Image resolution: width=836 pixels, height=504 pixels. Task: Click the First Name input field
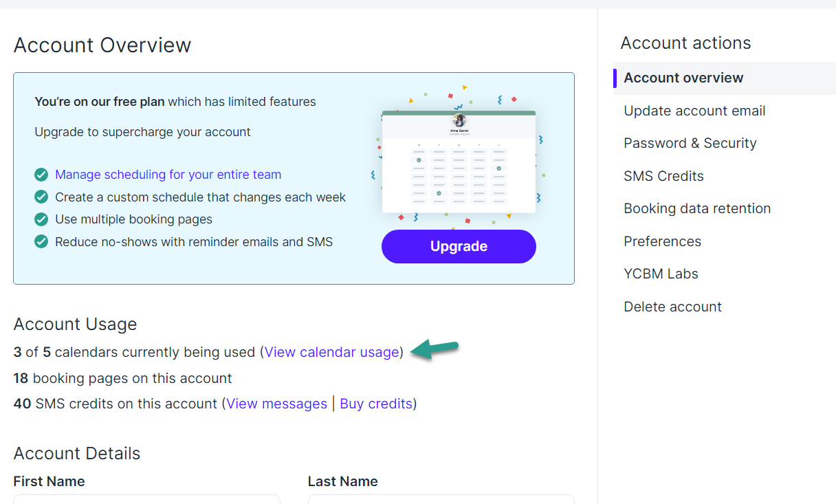tap(146, 499)
